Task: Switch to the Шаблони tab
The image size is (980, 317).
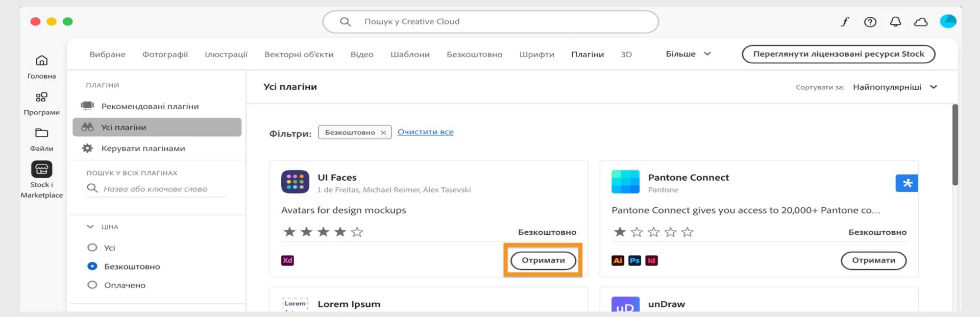Action: (410, 55)
